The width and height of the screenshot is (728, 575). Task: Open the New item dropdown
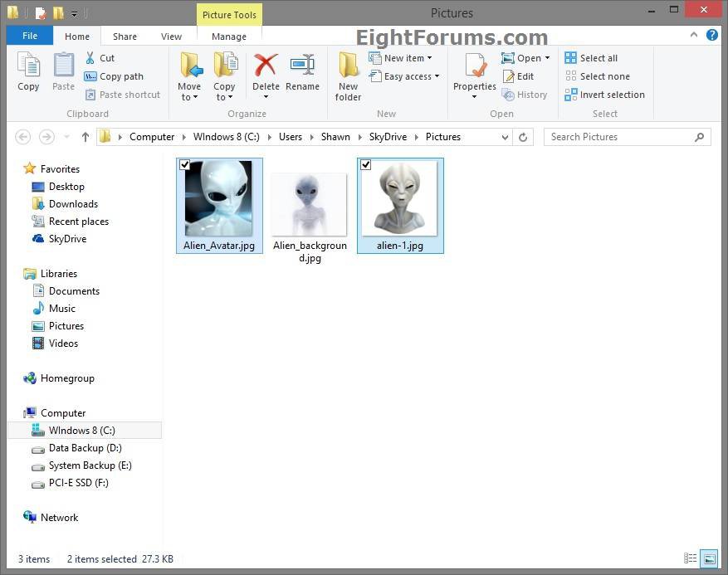[x=408, y=58]
